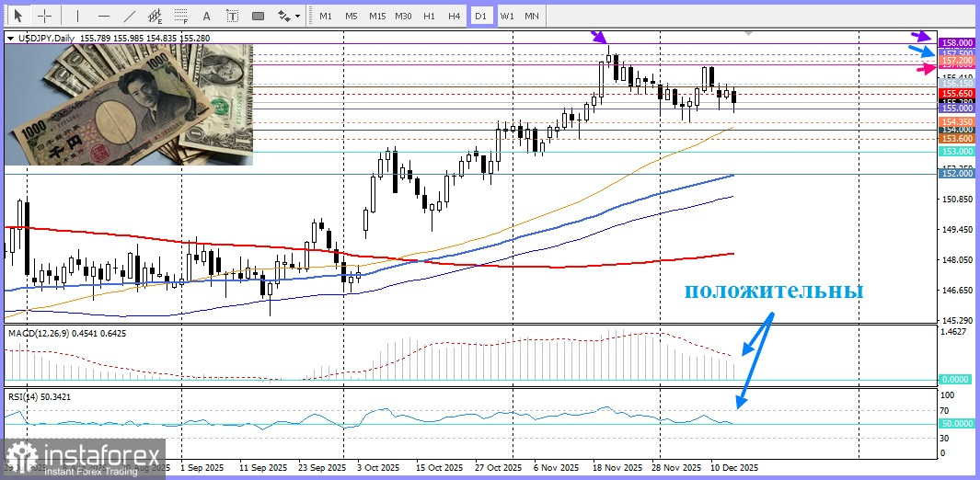
Task: Toggle the D1 daily timeframe
Action: tap(480, 16)
